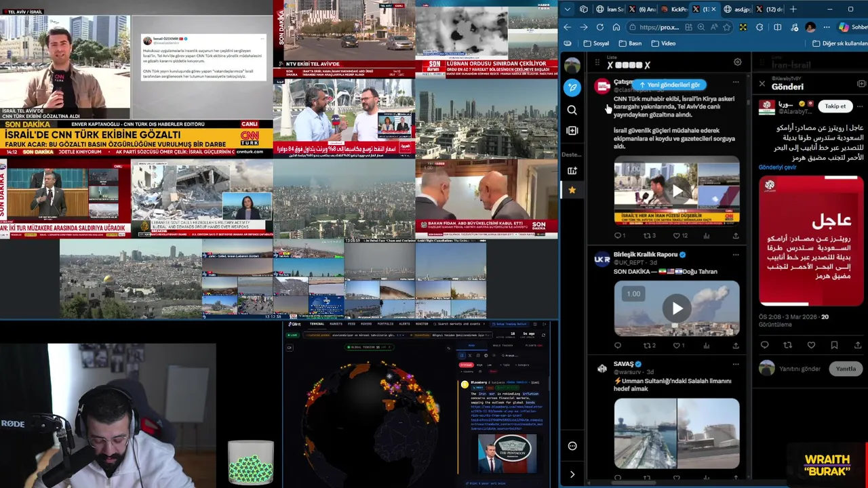This screenshot has width=868, height=488.
Task: Open three-dot menu next to Takip et
Action: 860,106
